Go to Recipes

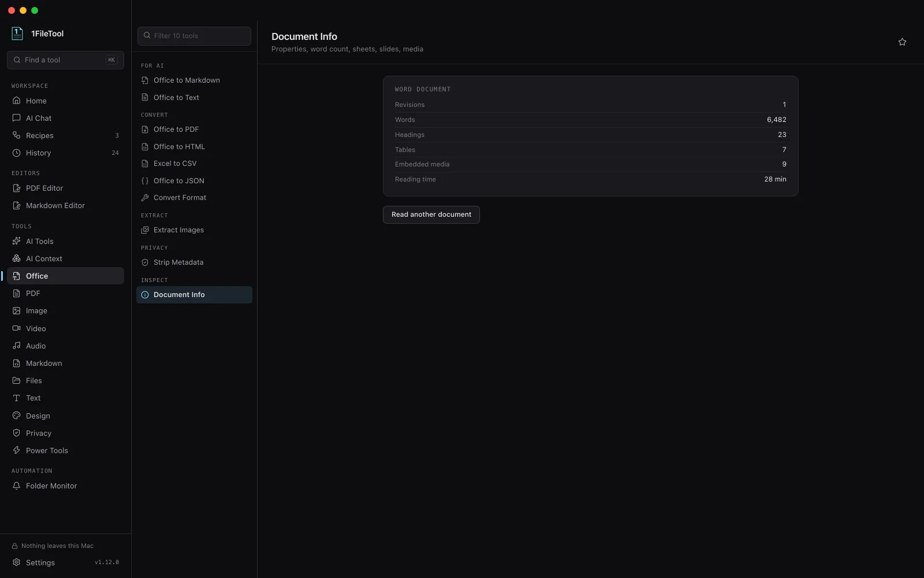coord(65,135)
